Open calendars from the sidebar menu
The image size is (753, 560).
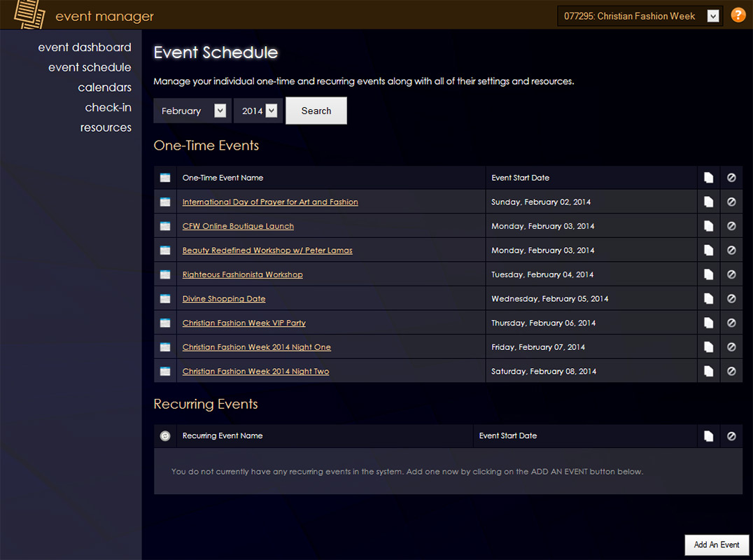click(x=104, y=87)
